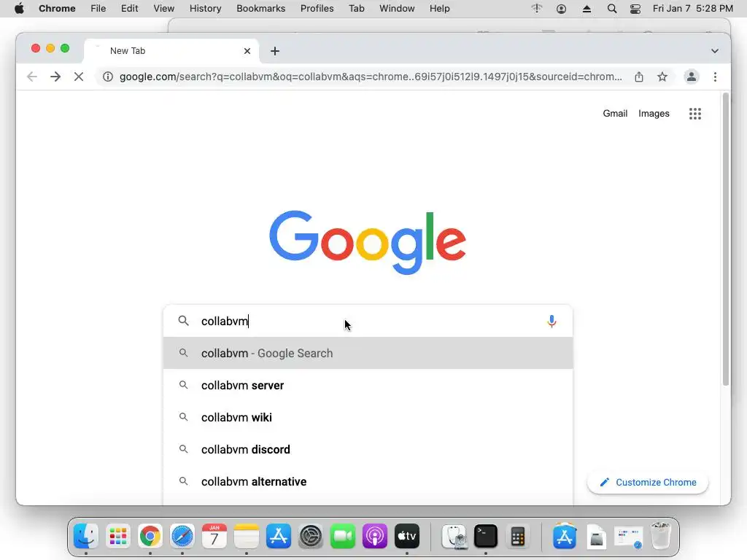Viewport: 747px width, 560px height.
Task: Open a new tab with plus button
Action: coord(275,51)
